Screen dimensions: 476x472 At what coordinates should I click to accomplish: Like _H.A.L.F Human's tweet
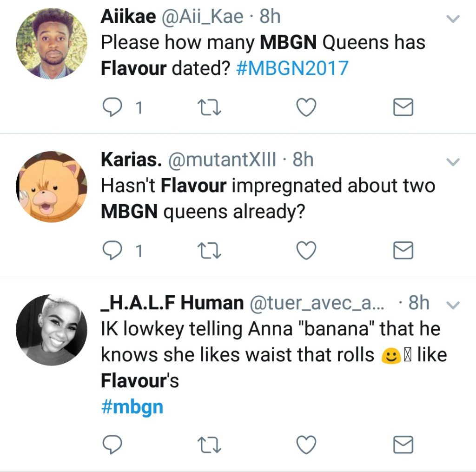coord(306,445)
